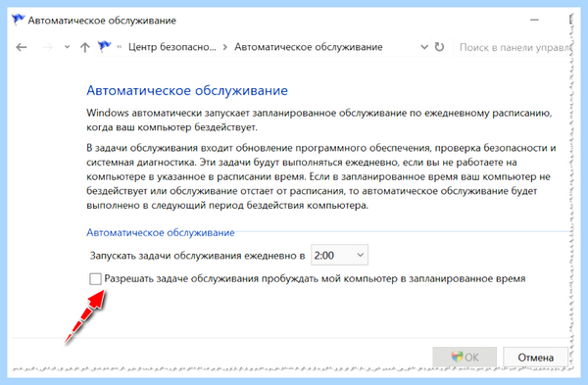Refresh the page with the reload icon

(439, 47)
